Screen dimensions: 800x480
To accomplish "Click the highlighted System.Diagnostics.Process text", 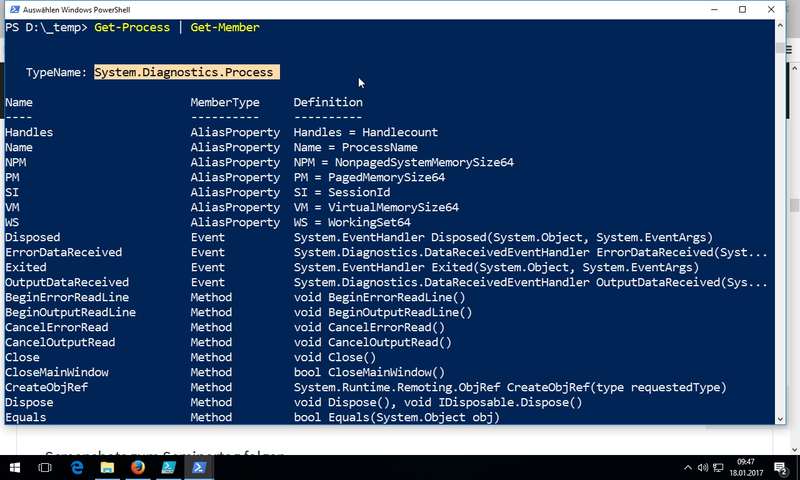I will (187, 72).
